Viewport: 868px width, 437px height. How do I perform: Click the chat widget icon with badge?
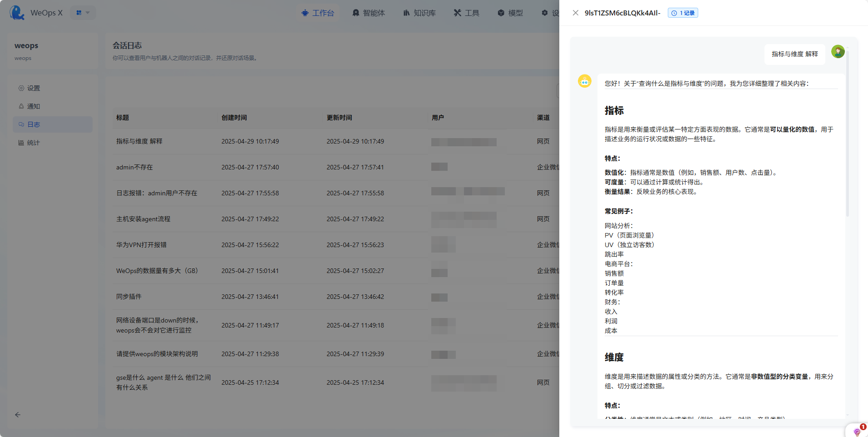(x=857, y=431)
